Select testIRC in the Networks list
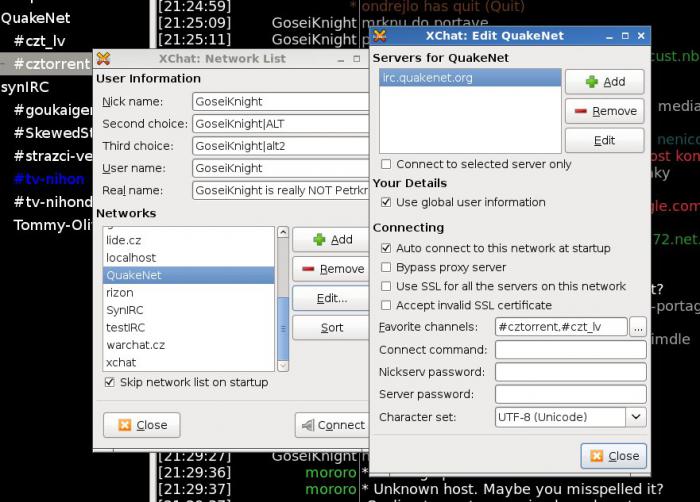 188,327
